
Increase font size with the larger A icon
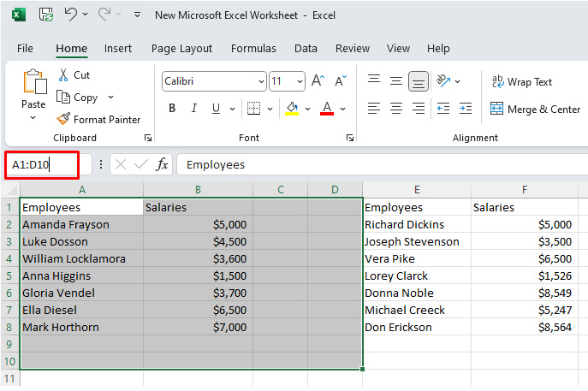(318, 81)
